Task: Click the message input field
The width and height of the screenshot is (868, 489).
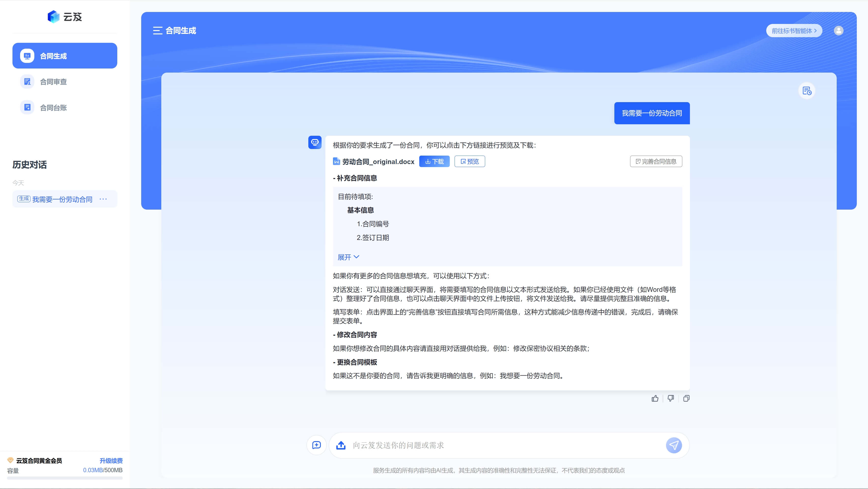Action: click(x=505, y=445)
